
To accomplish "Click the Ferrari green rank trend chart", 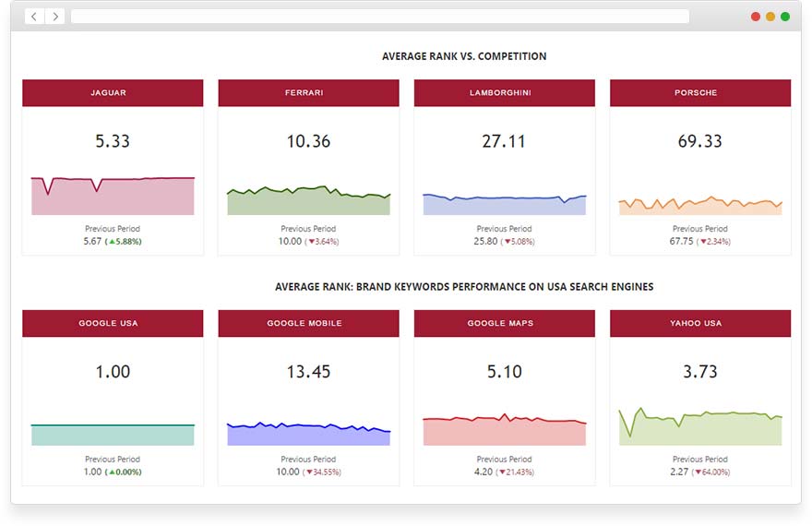I will 308,202.
